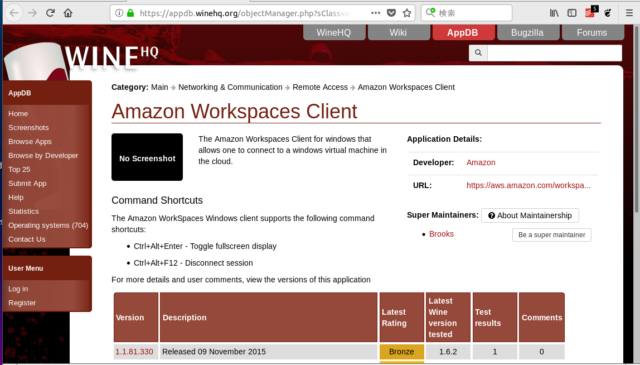Open the browser home page icon
640x365 pixels.
(68, 13)
